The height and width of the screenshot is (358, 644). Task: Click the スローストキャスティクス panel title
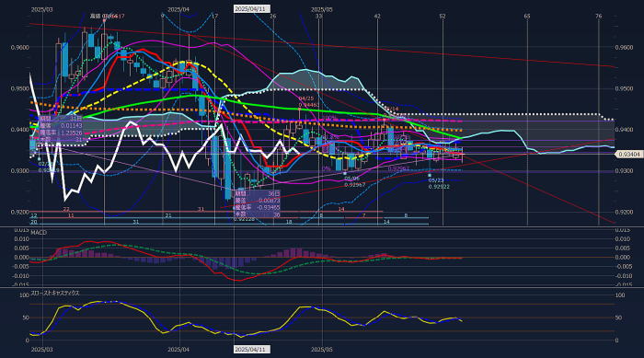click(55, 293)
